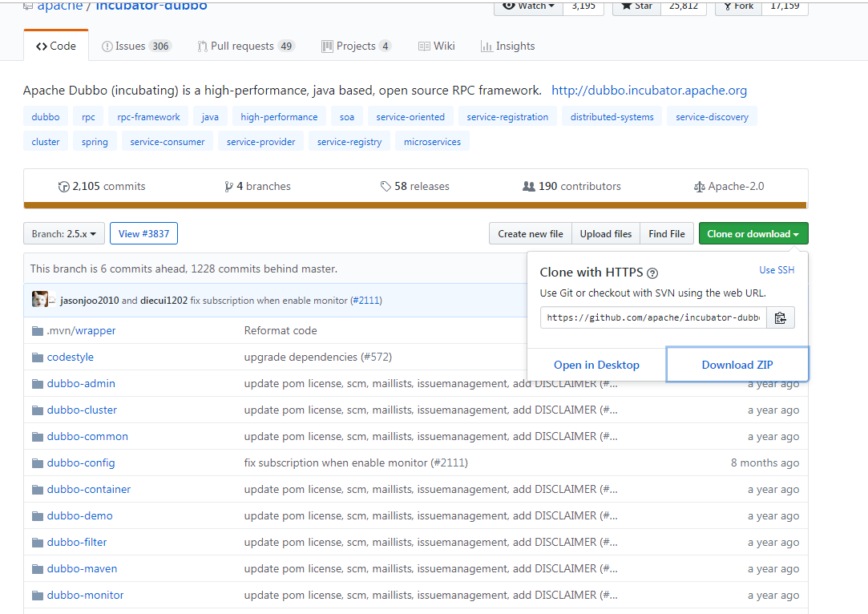The width and height of the screenshot is (868, 614).
Task: Switch to the Pull requests tab
Action: (246, 46)
